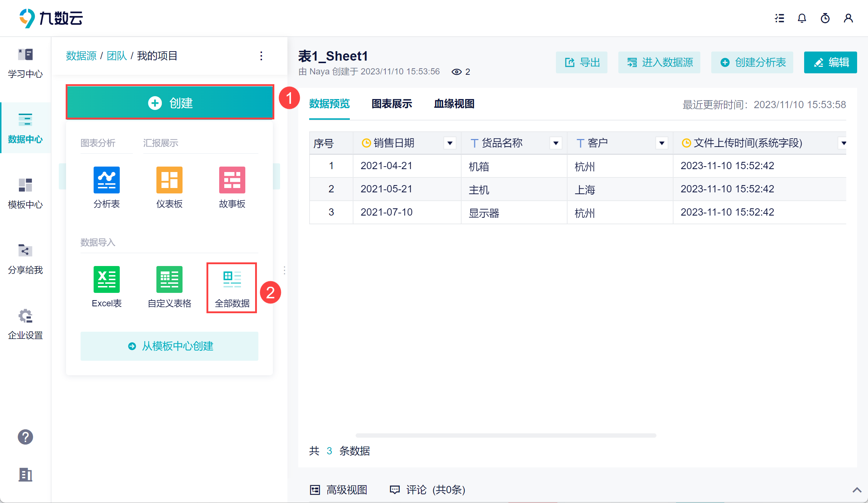
Task: Choose the 自定义表格 custom table icon
Action: point(169,279)
